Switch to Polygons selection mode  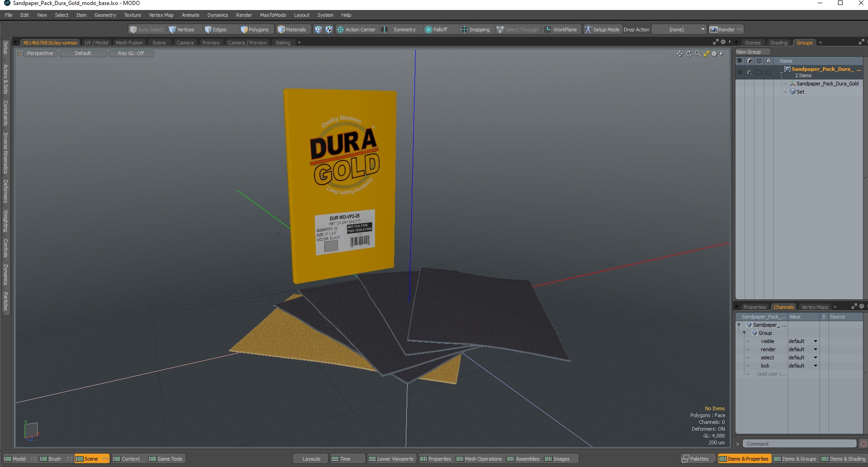tap(255, 30)
